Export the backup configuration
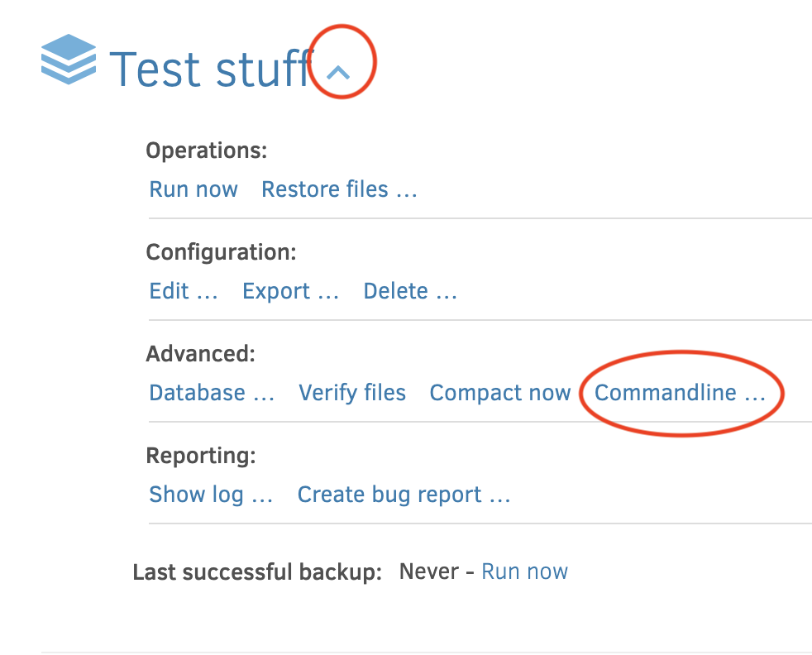 coord(289,290)
